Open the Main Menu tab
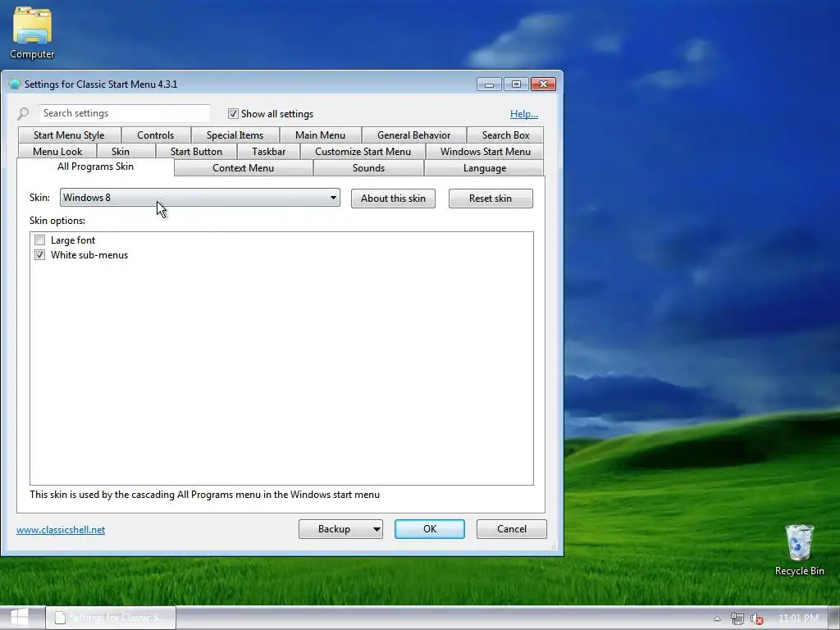The image size is (840, 630). (321, 135)
